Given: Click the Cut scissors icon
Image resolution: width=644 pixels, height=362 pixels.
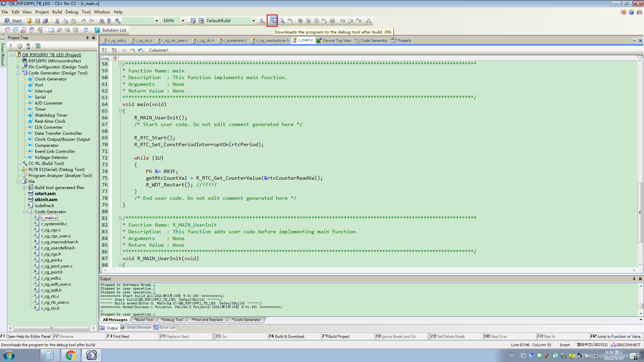Looking at the screenshot, I should coord(57,21).
